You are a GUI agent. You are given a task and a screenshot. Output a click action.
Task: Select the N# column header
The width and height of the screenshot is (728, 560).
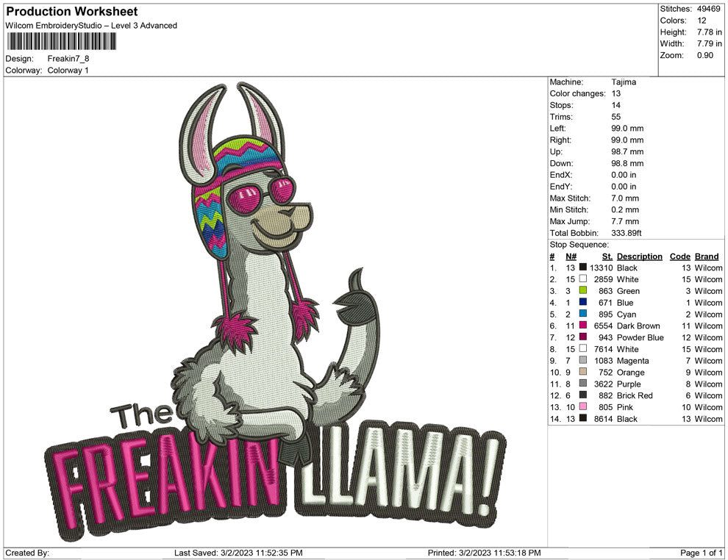point(571,256)
